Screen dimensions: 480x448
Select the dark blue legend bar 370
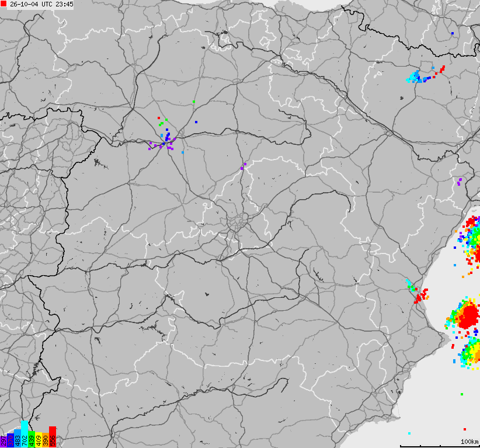(11, 440)
